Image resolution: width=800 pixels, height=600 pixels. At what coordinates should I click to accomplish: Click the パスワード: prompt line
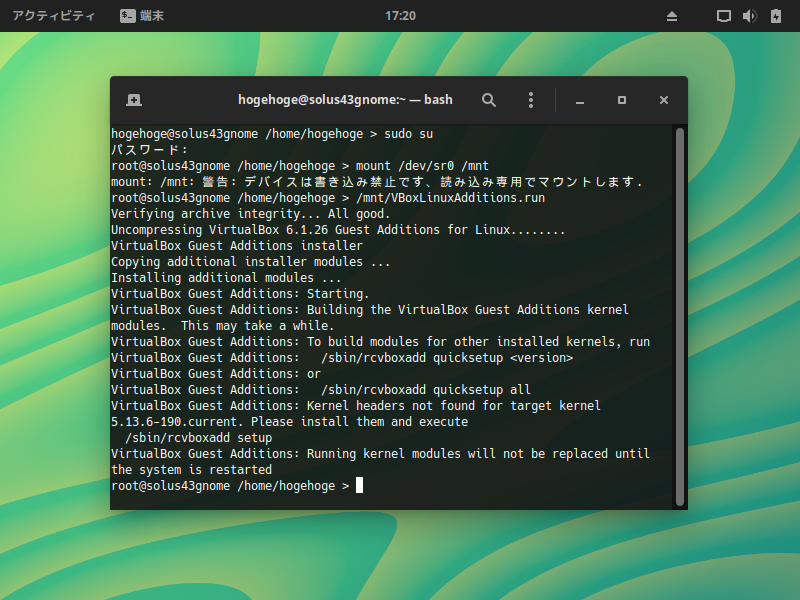tap(149, 150)
